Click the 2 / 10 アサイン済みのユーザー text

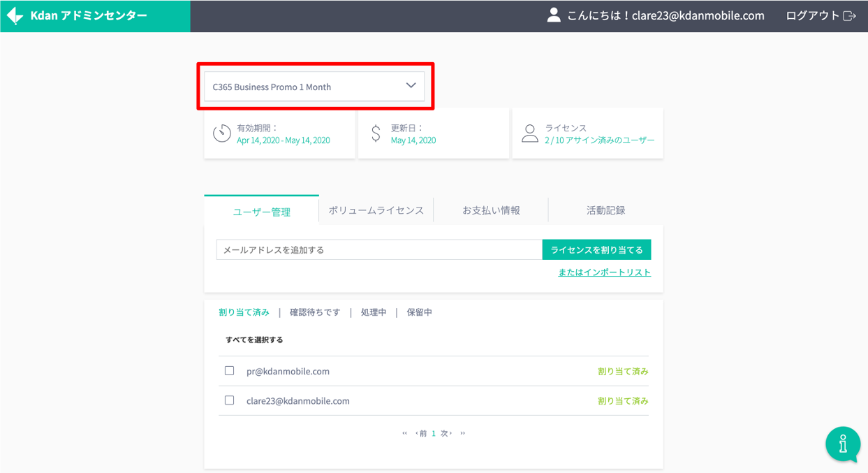pyautogui.click(x=600, y=140)
